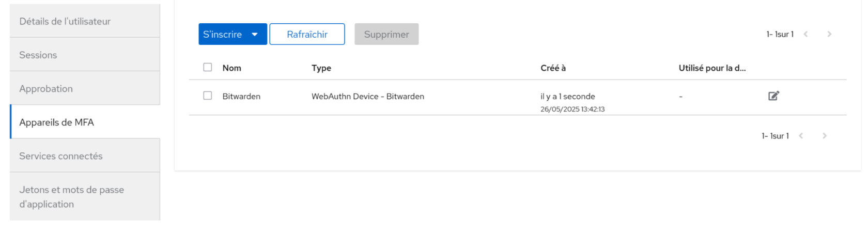Open Jetons et mots de passe d'application
Screen dimensions: 868x249
point(85,197)
